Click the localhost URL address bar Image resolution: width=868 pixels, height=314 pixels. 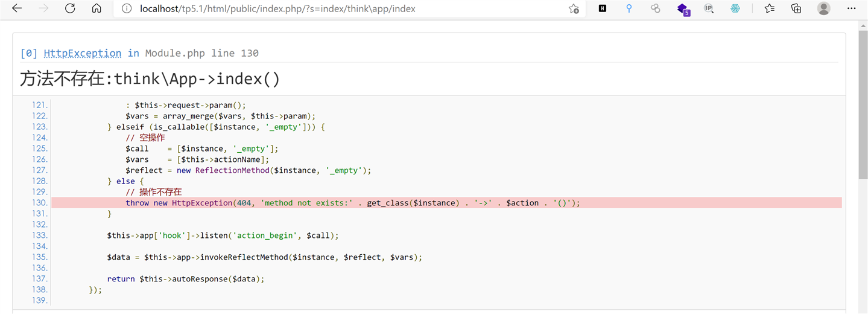277,9
